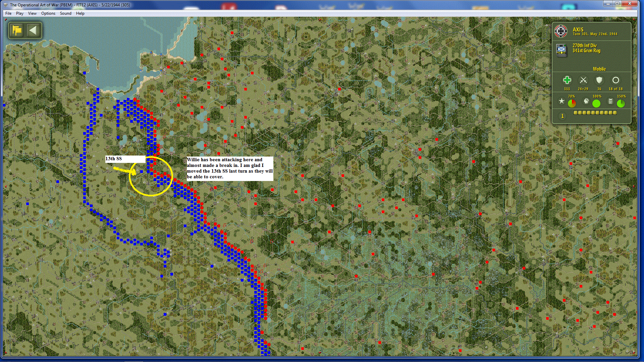Viewport: 644px width, 362px height.
Task: Select the 270th Inf Div unit counter
Action: [561, 50]
